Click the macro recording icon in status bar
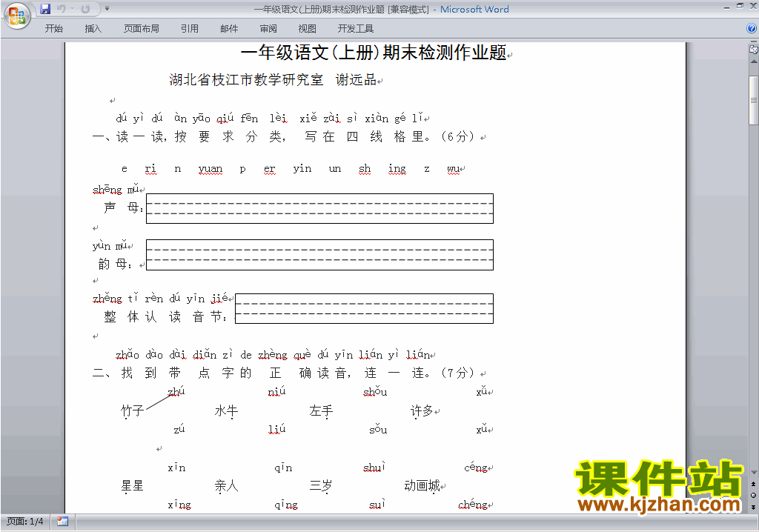Image resolution: width=759 pixels, height=532 pixels. pos(62,522)
